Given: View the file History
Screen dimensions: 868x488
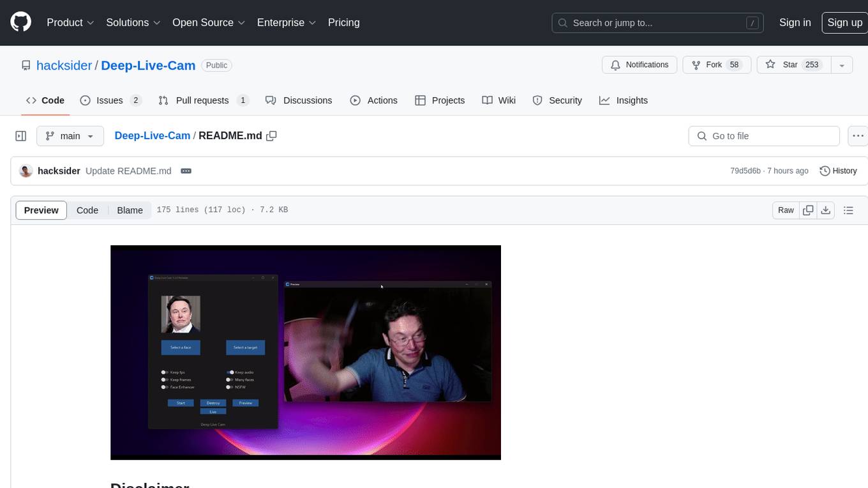Looking at the screenshot, I should coord(838,171).
